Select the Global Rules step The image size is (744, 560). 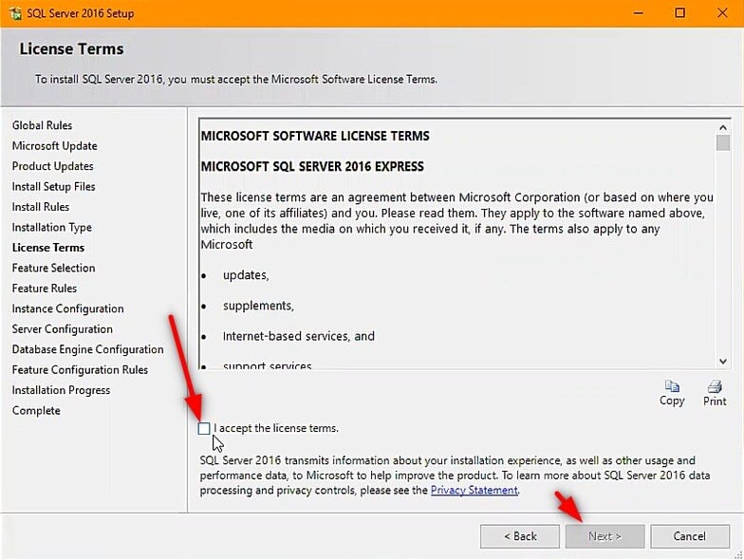pyautogui.click(x=42, y=125)
